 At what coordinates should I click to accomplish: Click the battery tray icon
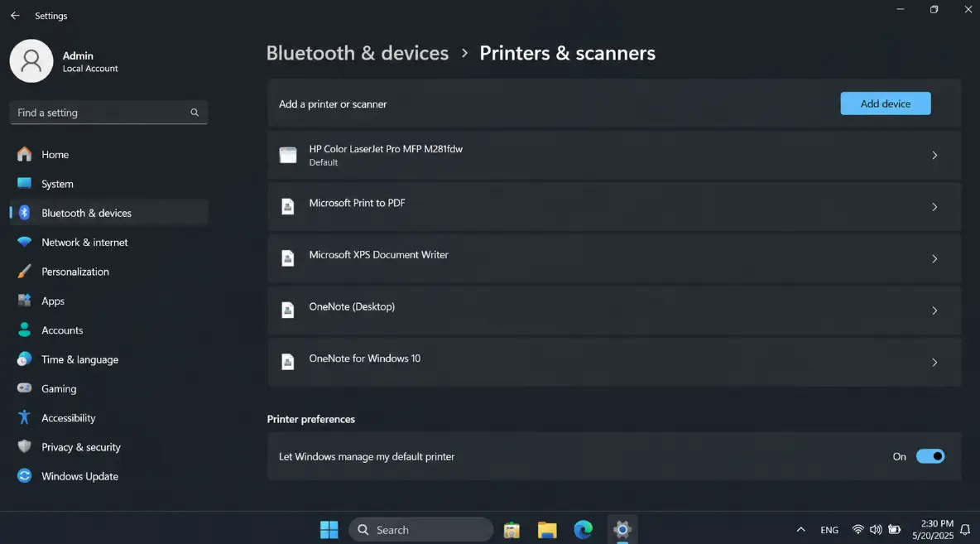895,530
